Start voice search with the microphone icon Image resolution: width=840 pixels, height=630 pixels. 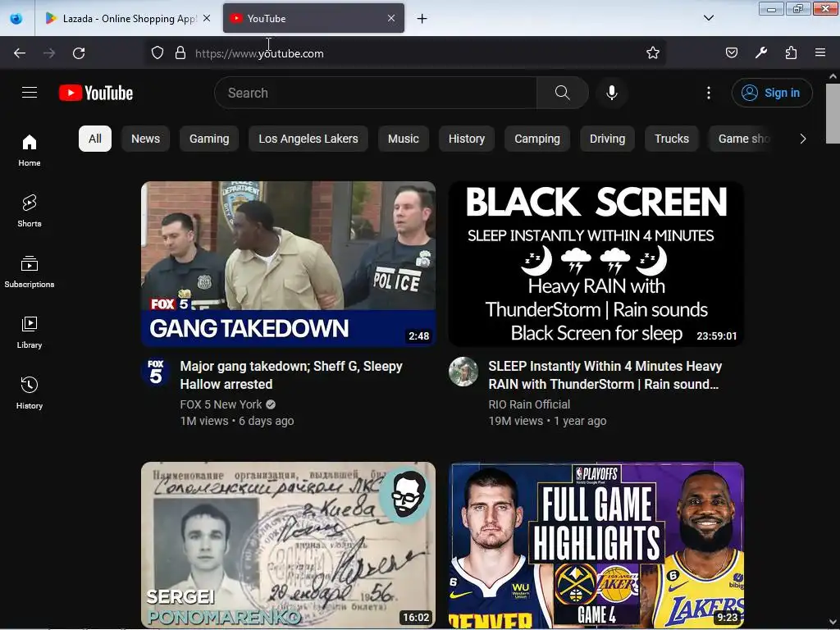611,93
